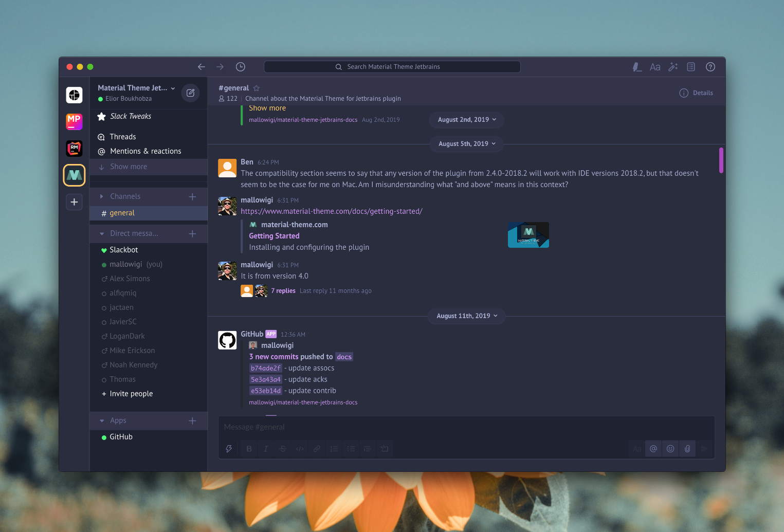784x532 pixels.
Task: Click the highlighter icon in title bar
Action: (637, 67)
